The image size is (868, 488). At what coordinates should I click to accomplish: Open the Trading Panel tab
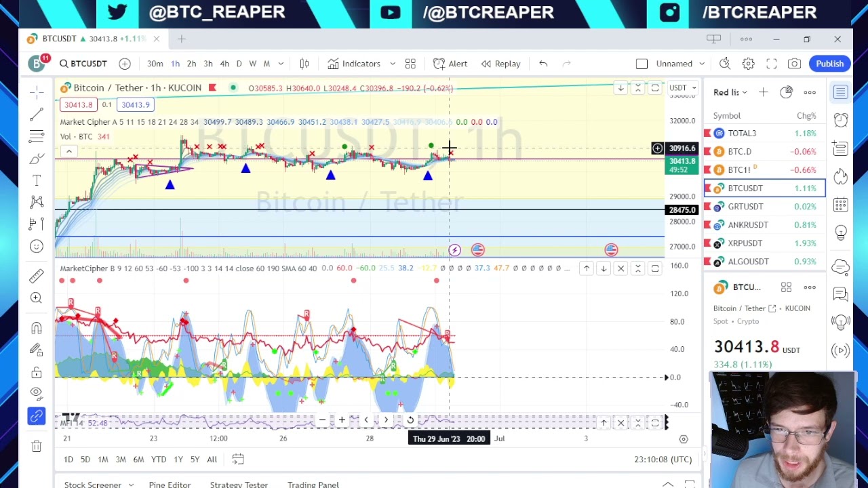click(313, 483)
